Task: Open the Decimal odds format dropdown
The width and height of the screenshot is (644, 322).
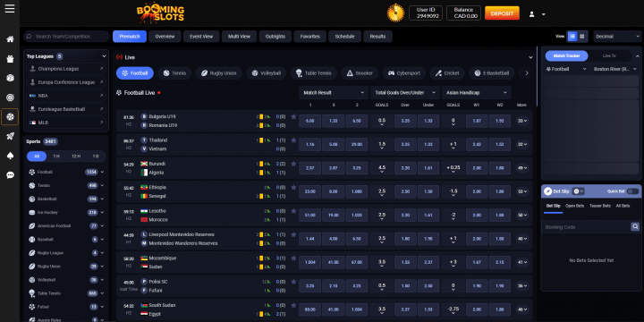Action: coord(616,37)
